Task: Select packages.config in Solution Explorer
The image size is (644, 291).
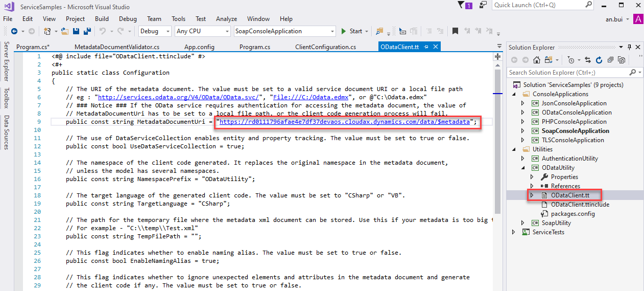Action: (x=573, y=214)
